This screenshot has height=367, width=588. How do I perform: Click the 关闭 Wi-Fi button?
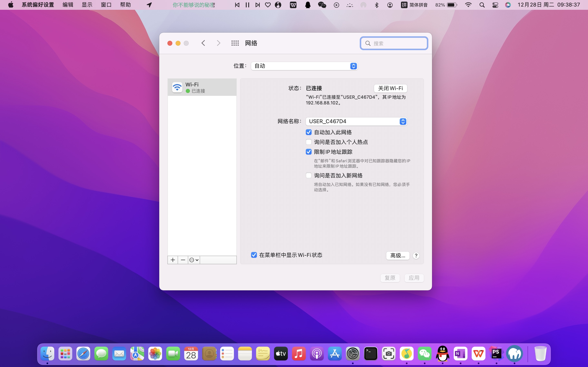[x=390, y=88]
